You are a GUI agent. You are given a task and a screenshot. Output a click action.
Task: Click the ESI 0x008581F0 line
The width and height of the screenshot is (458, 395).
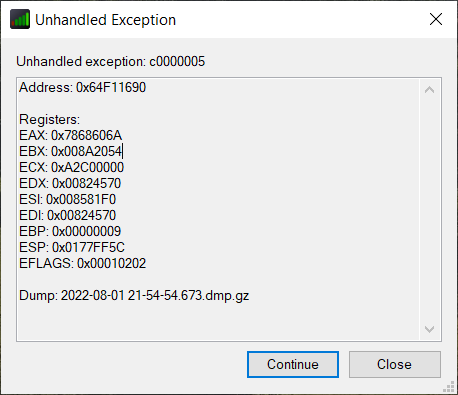[x=67, y=199]
